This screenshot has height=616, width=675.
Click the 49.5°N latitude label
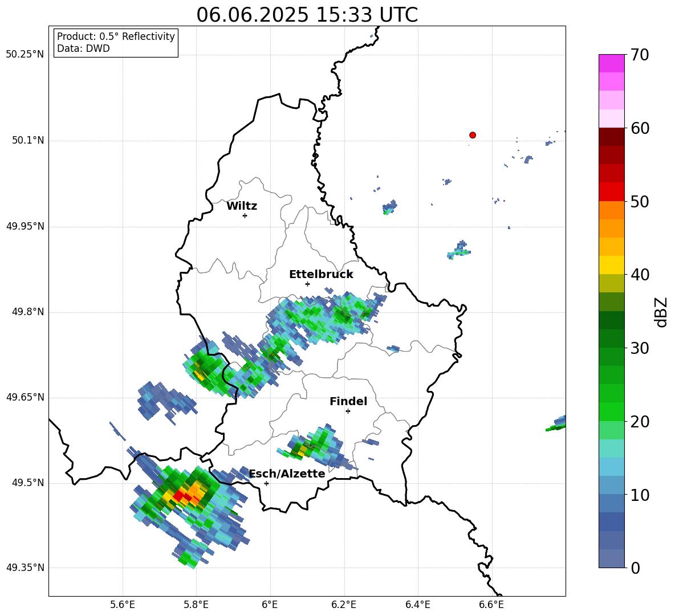tap(28, 483)
